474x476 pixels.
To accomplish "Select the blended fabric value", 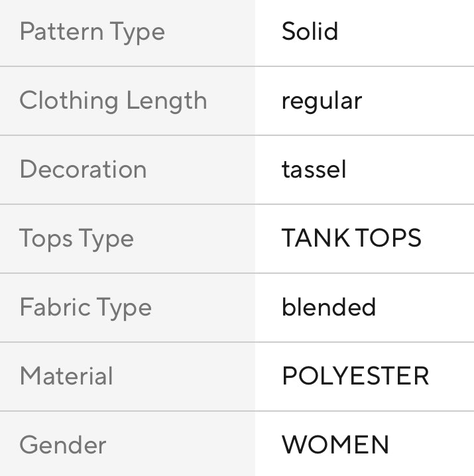I will [x=329, y=308].
